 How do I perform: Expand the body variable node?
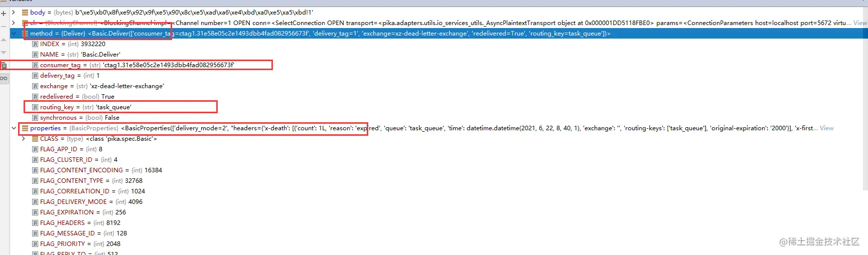point(14,13)
